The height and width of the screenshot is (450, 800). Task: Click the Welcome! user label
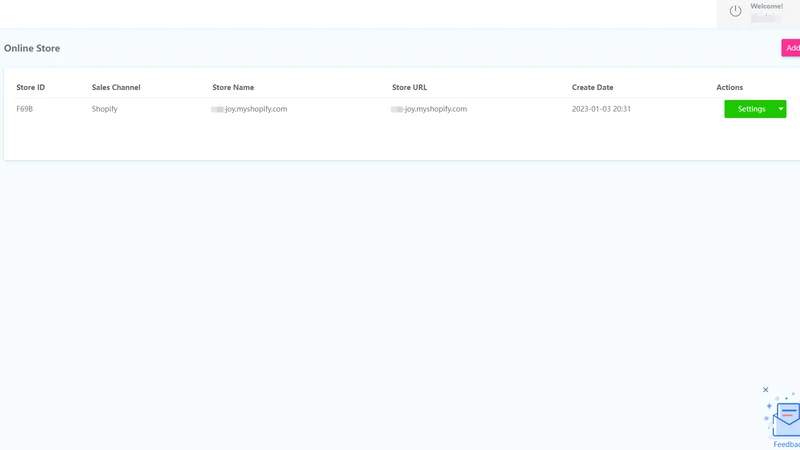pyautogui.click(x=766, y=6)
